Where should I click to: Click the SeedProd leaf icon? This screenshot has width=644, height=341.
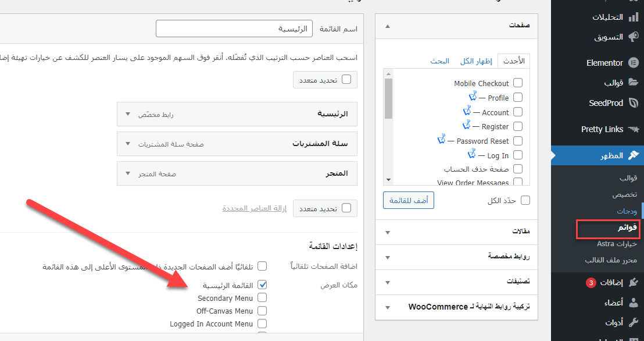point(633,103)
